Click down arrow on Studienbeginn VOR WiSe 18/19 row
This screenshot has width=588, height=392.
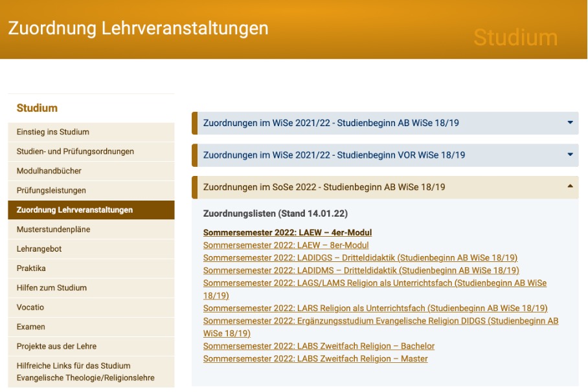coord(570,155)
